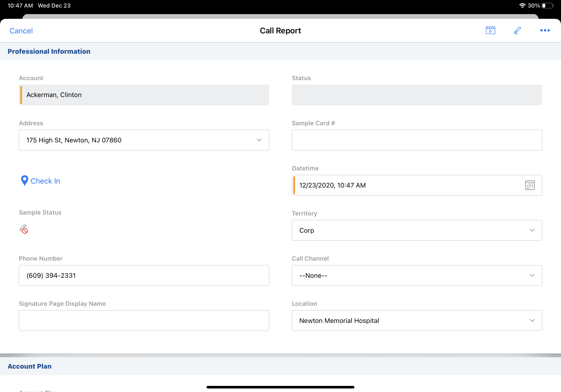Select the Professional Information section header
The width and height of the screenshot is (561, 392).
(x=49, y=51)
